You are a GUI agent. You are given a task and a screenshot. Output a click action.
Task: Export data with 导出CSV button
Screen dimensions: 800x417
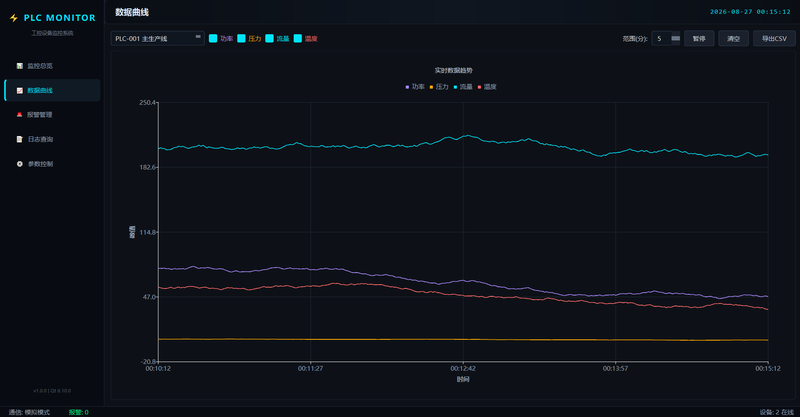pyautogui.click(x=774, y=38)
